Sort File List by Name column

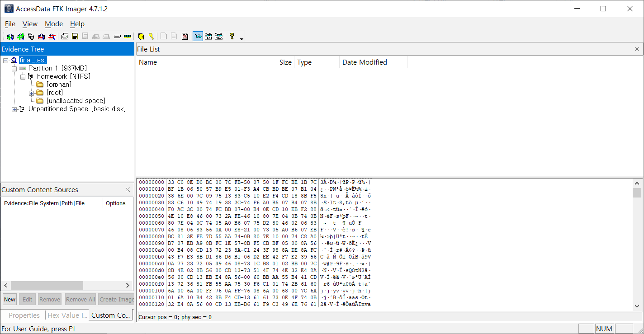tap(193, 62)
